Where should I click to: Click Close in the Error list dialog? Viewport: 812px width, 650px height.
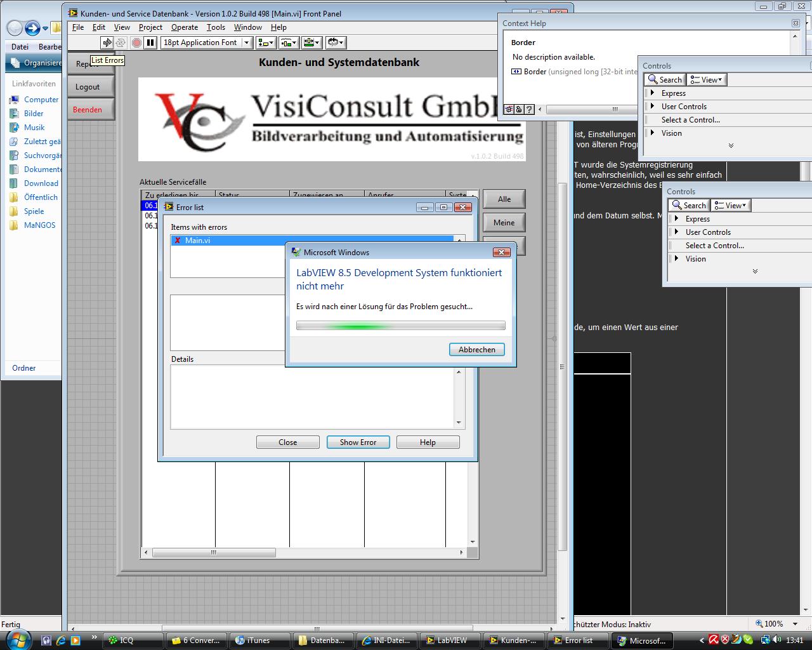tap(287, 442)
